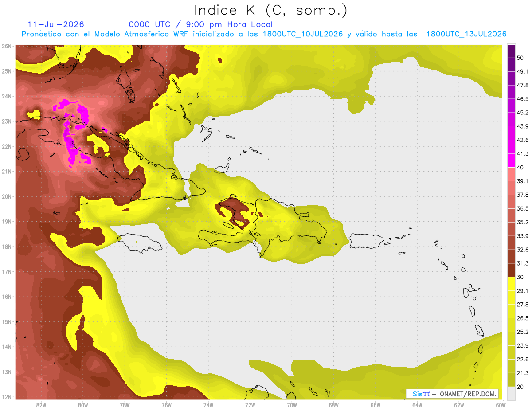Click the colorbar value '49.1'
This screenshot has width=532, height=411.
pos(523,71)
